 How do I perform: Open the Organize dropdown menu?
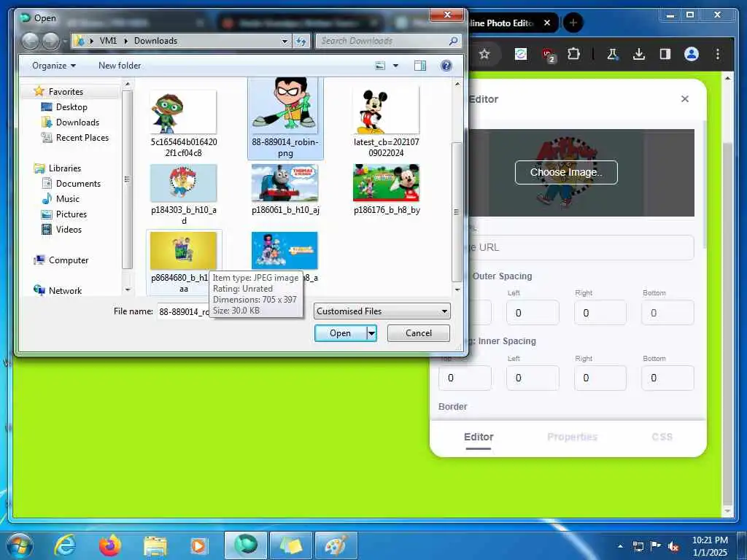(54, 66)
